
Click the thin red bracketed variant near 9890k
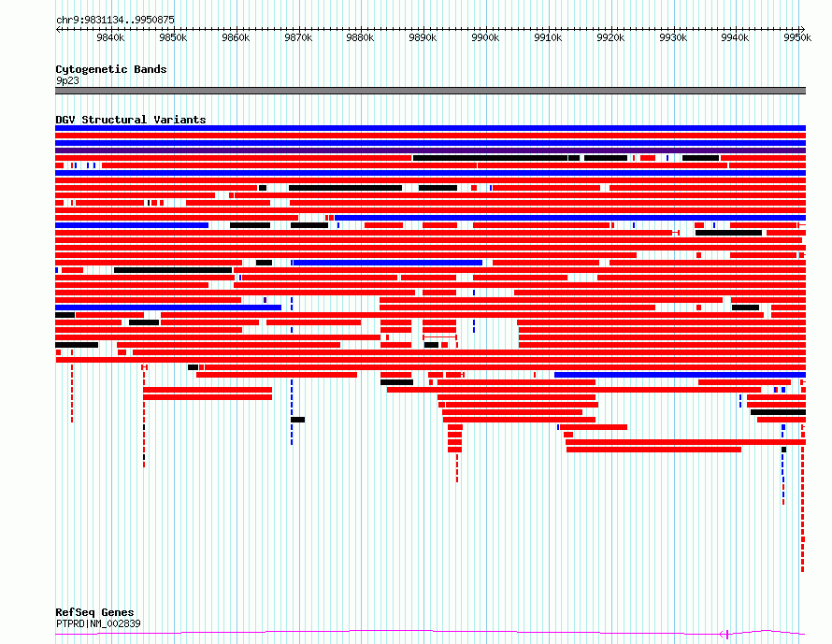[440, 337]
